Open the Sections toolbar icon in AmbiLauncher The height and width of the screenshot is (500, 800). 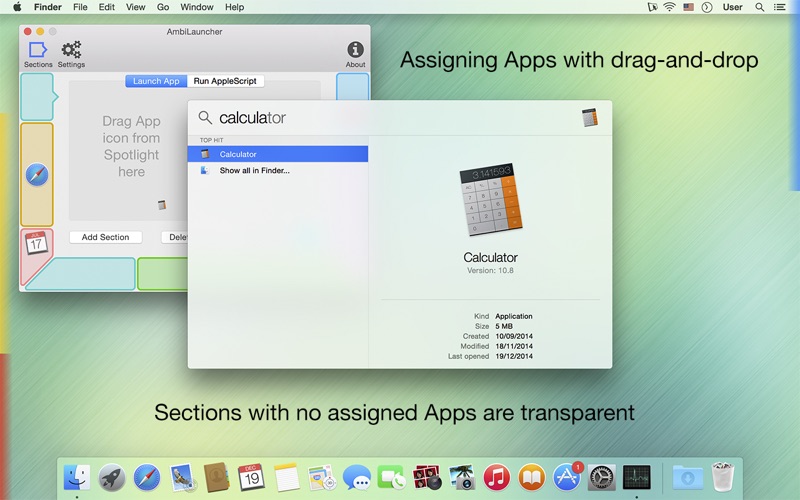coord(38,50)
